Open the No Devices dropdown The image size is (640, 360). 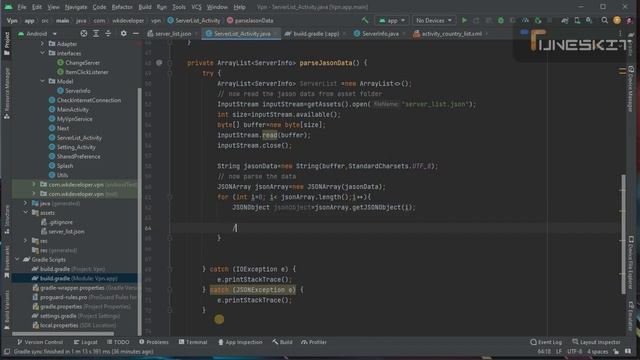tap(433, 20)
